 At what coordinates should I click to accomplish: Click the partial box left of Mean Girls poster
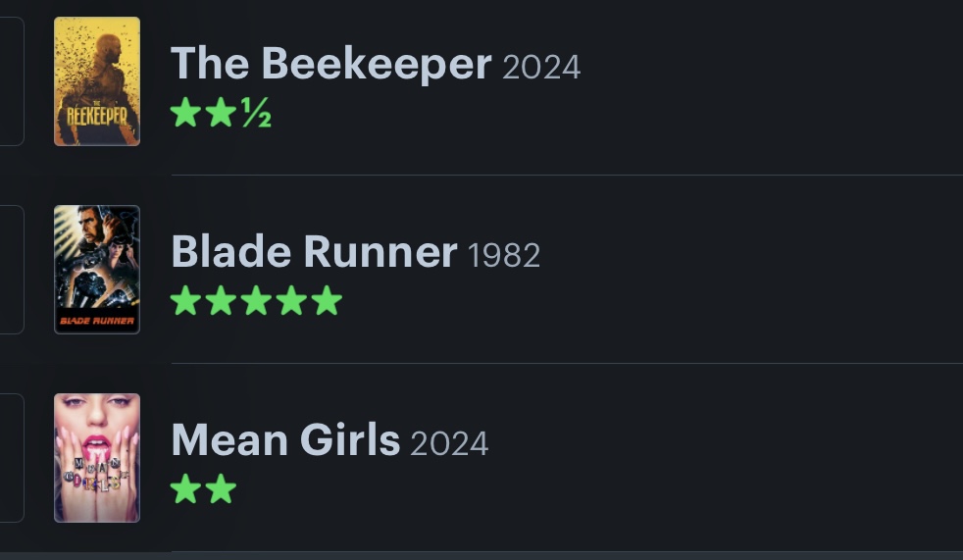click(x=11, y=458)
